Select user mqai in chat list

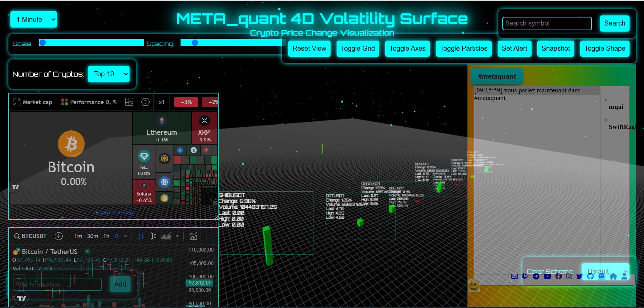pos(616,107)
